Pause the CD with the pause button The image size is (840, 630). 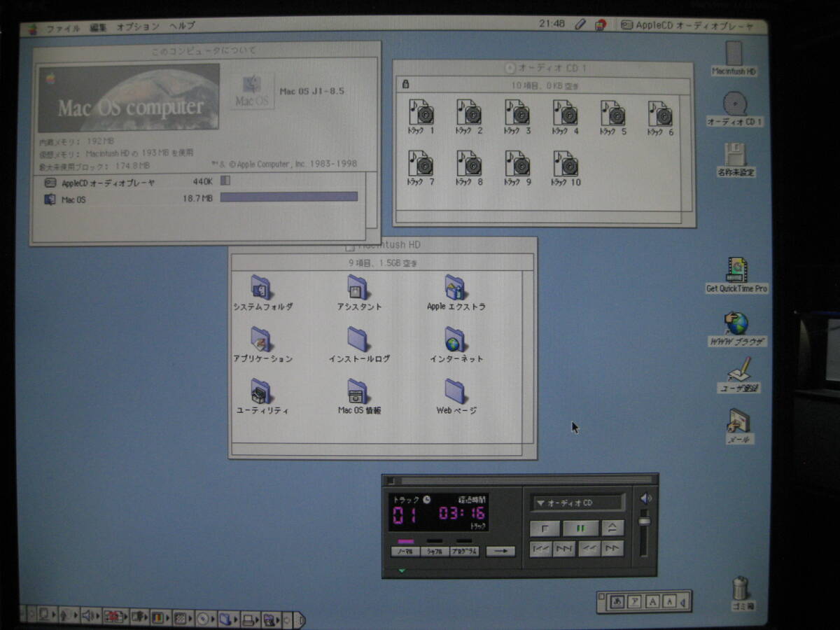[x=581, y=528]
